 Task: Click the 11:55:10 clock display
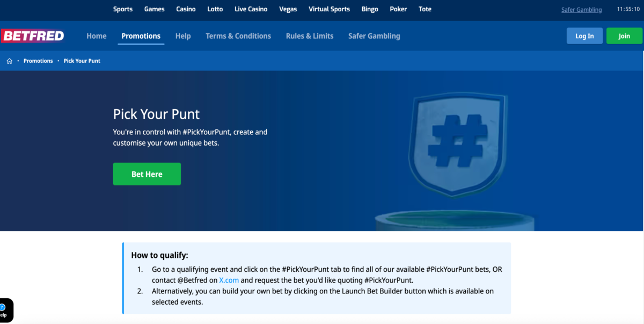click(x=630, y=10)
